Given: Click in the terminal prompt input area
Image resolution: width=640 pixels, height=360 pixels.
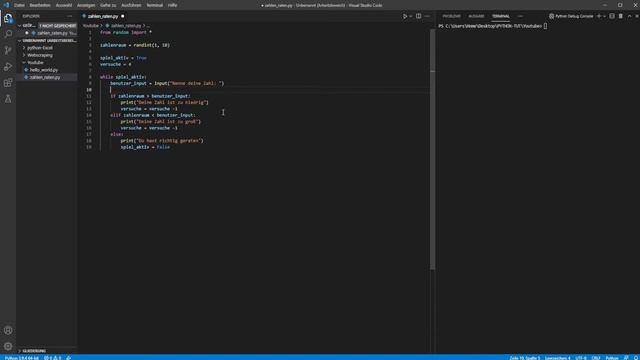Looking at the screenshot, I should pyautogui.click(x=545, y=26).
